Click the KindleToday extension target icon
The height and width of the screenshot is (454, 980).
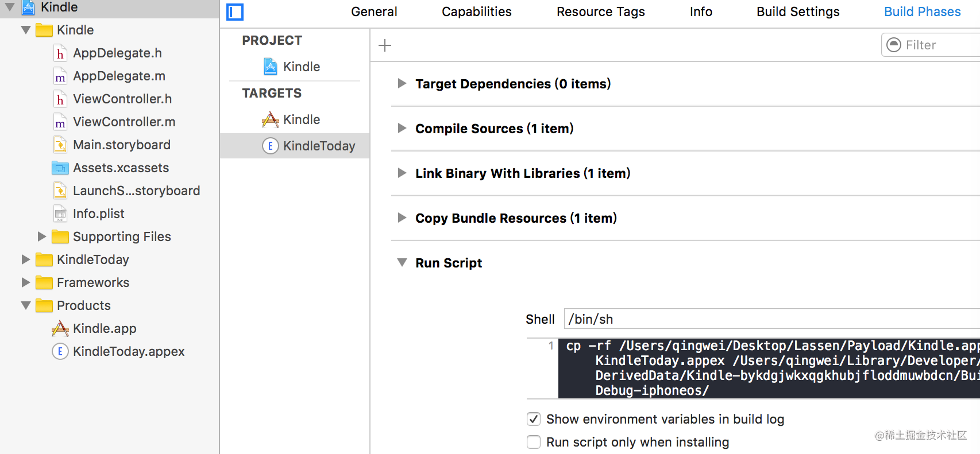pos(271,146)
